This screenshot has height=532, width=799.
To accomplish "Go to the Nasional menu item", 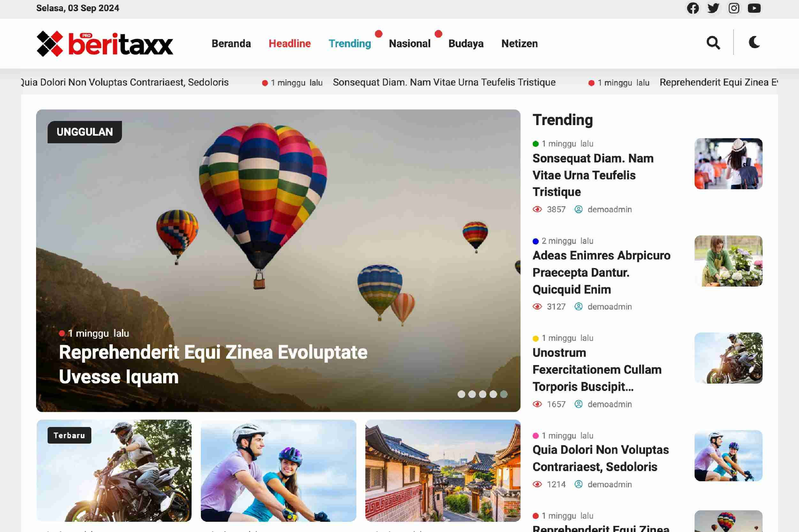I will pyautogui.click(x=410, y=43).
